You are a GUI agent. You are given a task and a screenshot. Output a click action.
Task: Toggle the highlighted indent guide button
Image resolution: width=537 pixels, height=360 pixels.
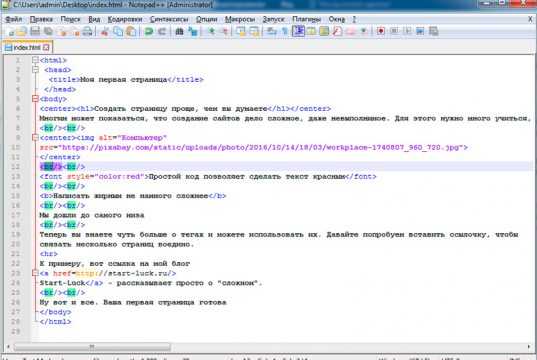click(x=298, y=31)
